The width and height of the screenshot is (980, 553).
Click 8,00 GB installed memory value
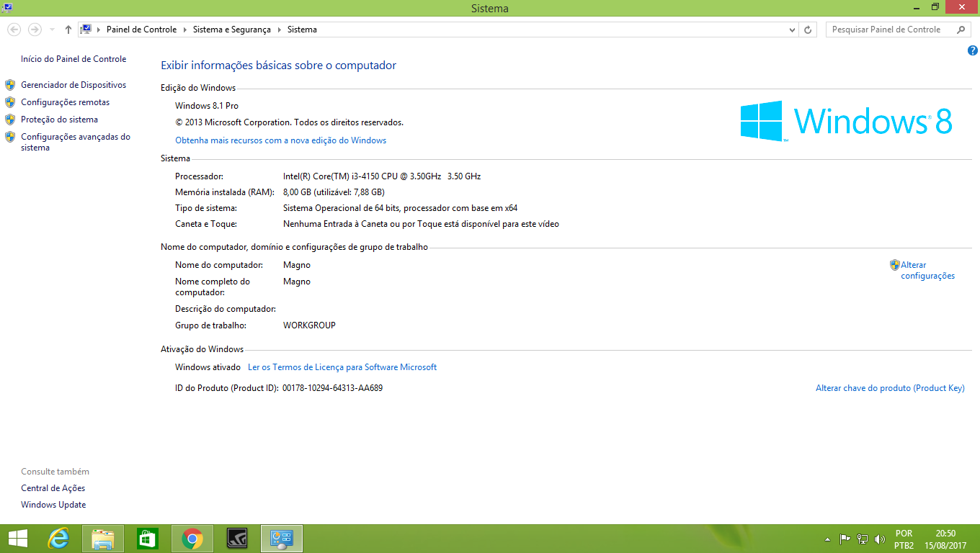334,192
